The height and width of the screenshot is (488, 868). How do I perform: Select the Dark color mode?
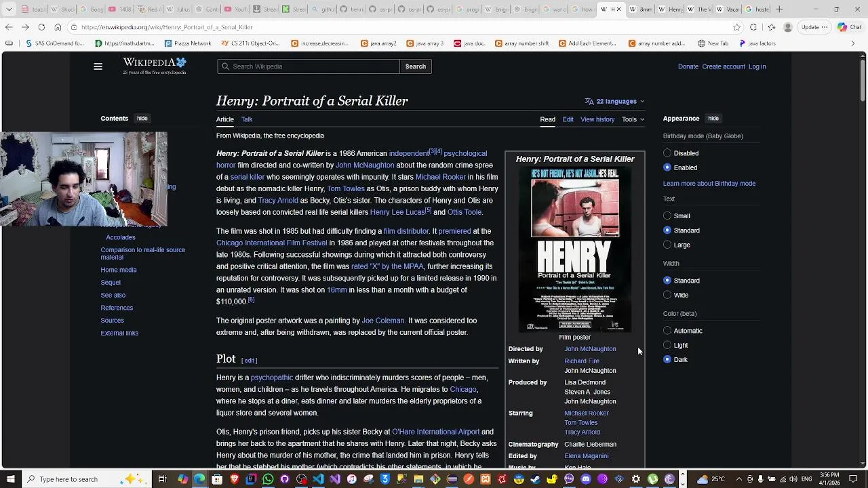[x=667, y=360]
